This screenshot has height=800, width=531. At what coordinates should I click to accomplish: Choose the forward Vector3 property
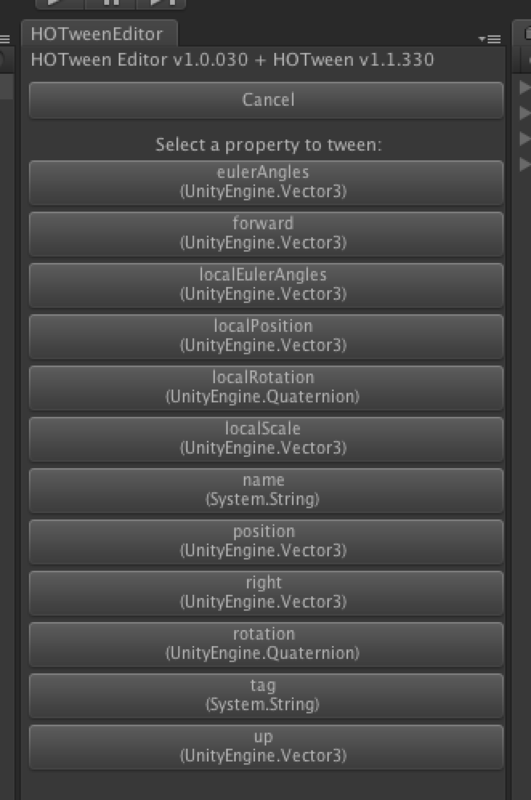click(266, 233)
